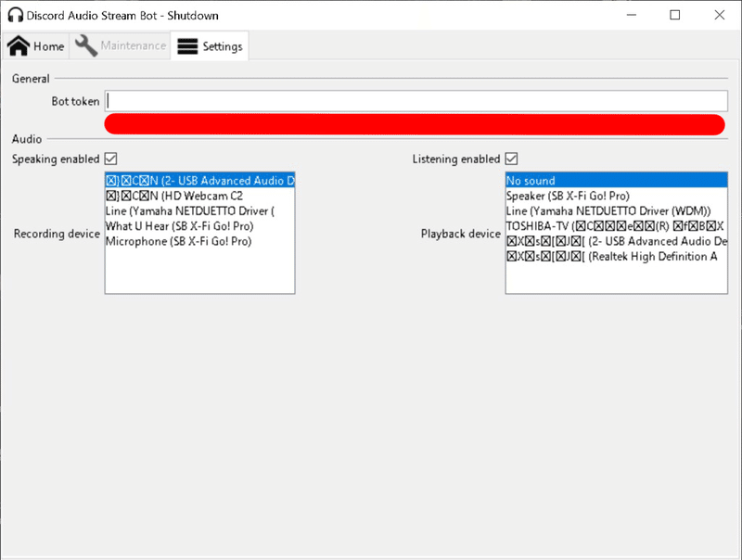Image resolution: width=742 pixels, height=560 pixels.
Task: Toggle the Speaking enabled checkbox
Action: click(x=110, y=159)
